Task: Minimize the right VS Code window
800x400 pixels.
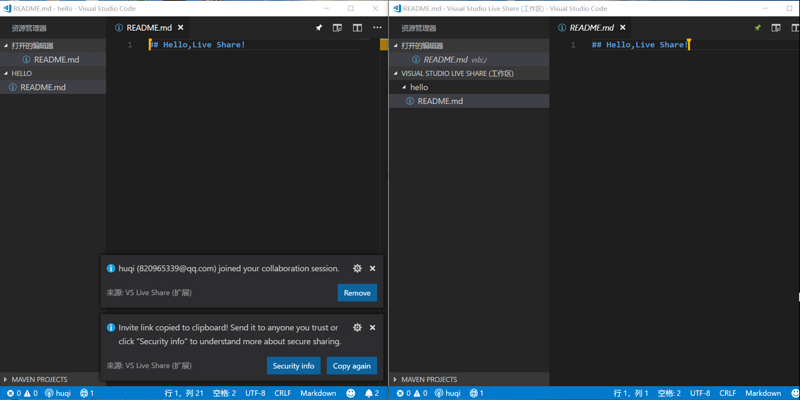Action: coord(763,8)
